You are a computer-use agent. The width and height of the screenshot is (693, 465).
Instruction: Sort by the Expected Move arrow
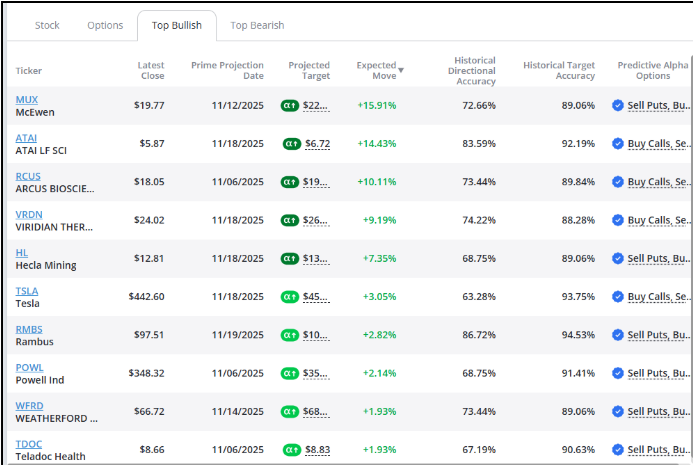click(x=401, y=70)
